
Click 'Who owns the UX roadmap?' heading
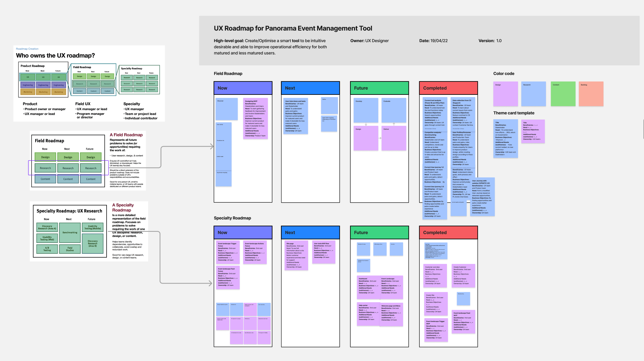[x=56, y=55]
